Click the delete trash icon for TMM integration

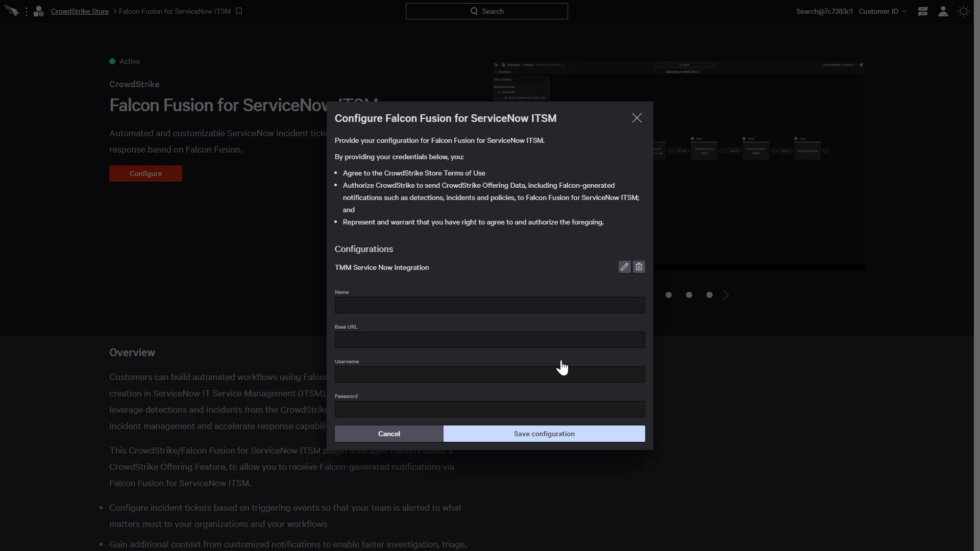(x=639, y=267)
